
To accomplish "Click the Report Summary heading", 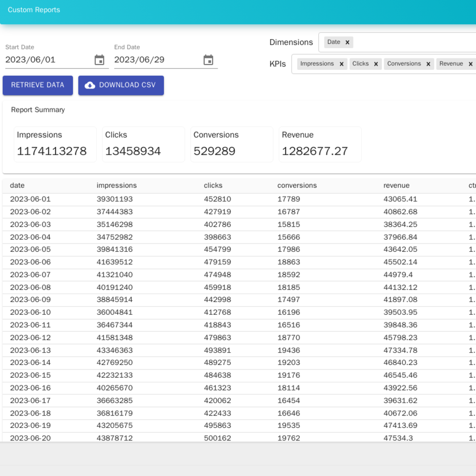I will tap(38, 110).
